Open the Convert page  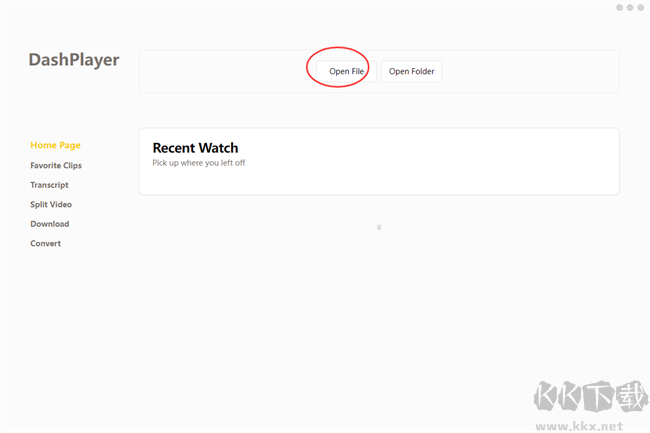coord(46,243)
